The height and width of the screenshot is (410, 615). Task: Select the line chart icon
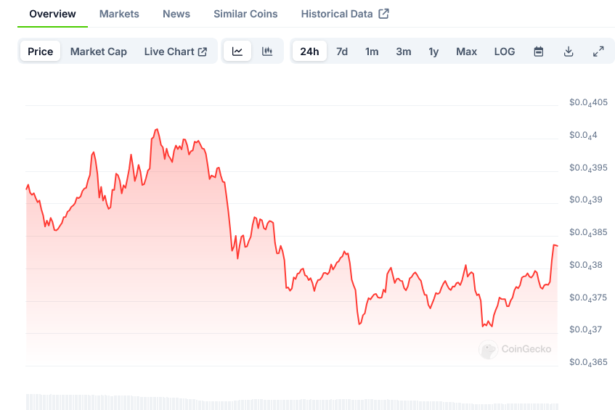pos(237,51)
